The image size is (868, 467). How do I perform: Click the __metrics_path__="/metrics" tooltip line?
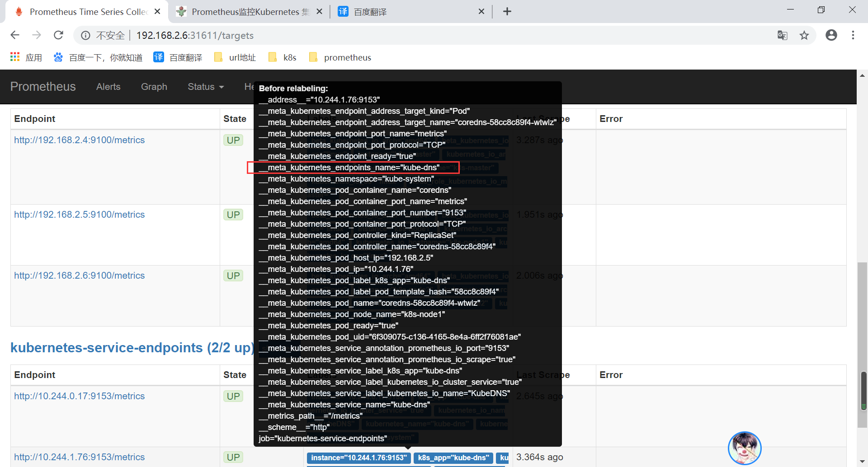click(311, 416)
